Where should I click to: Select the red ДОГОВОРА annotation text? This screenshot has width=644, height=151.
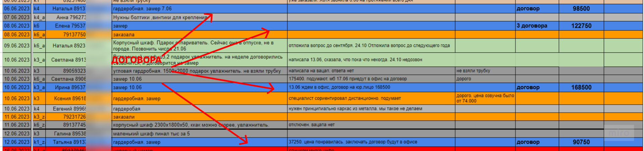(x=136, y=60)
